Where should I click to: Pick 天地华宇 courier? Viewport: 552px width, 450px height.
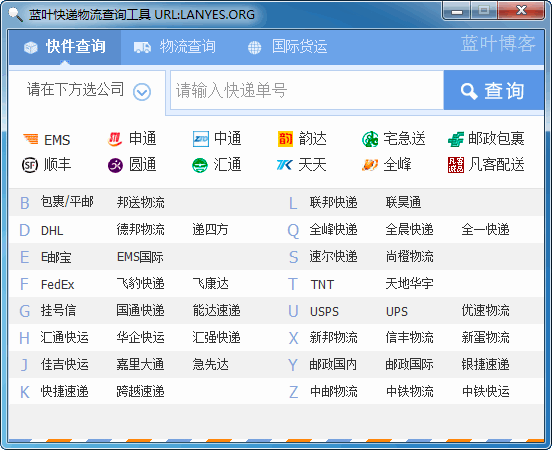(x=409, y=283)
